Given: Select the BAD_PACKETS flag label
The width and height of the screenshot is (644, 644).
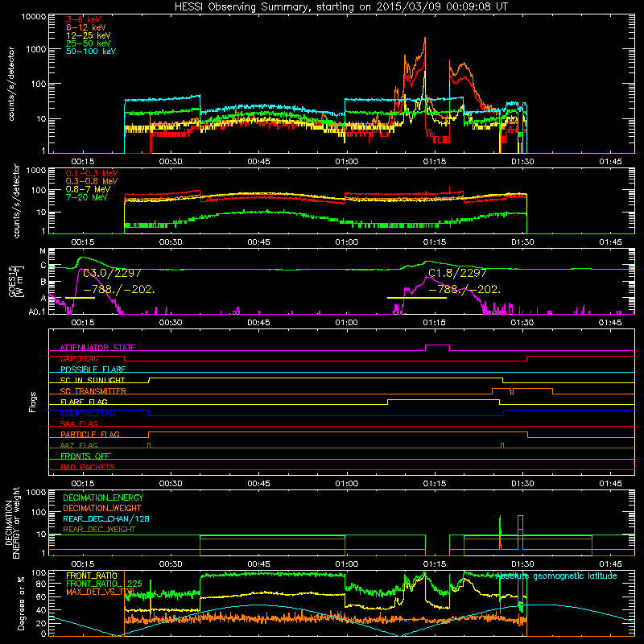Looking at the screenshot, I should [88, 467].
